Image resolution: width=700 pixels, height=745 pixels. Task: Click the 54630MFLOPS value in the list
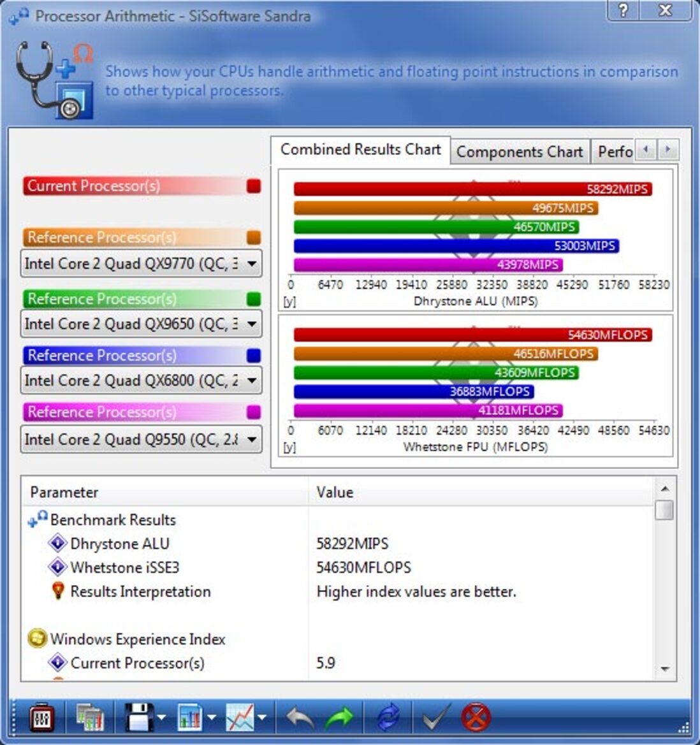coord(363,567)
